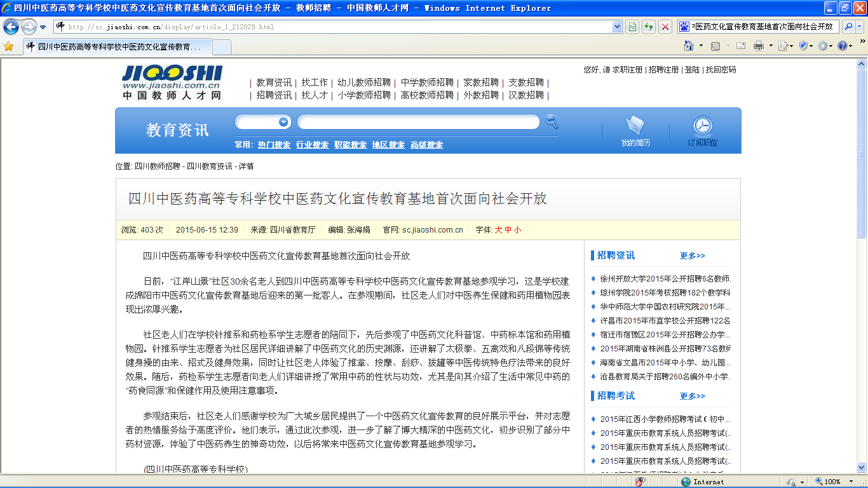Click in the site search text field
This screenshot has width=868, height=488.
tap(418, 122)
